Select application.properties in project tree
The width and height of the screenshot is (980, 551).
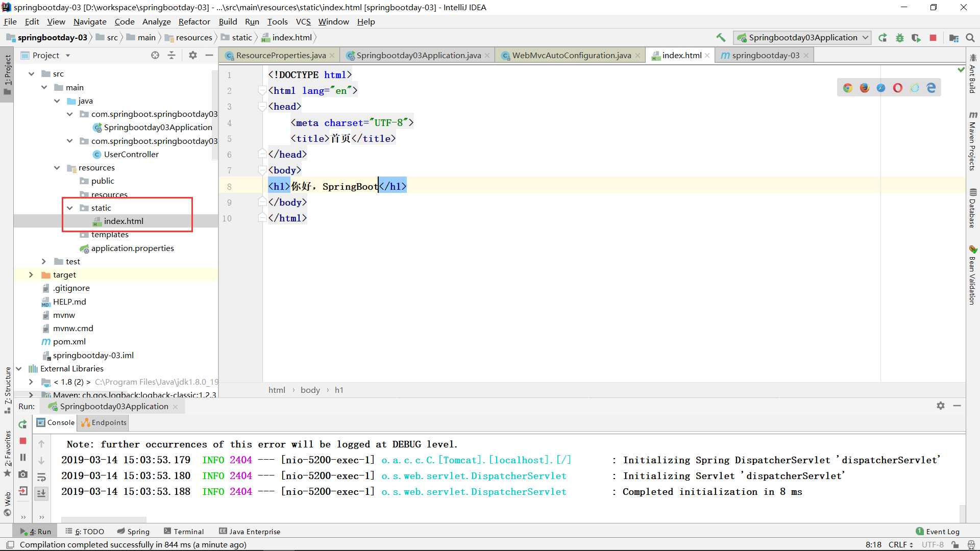pyautogui.click(x=132, y=248)
